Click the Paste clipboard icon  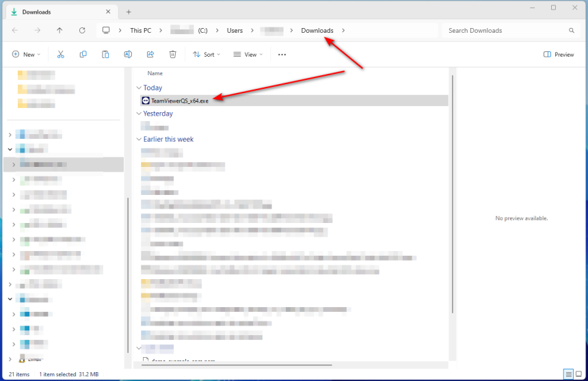[x=105, y=55]
